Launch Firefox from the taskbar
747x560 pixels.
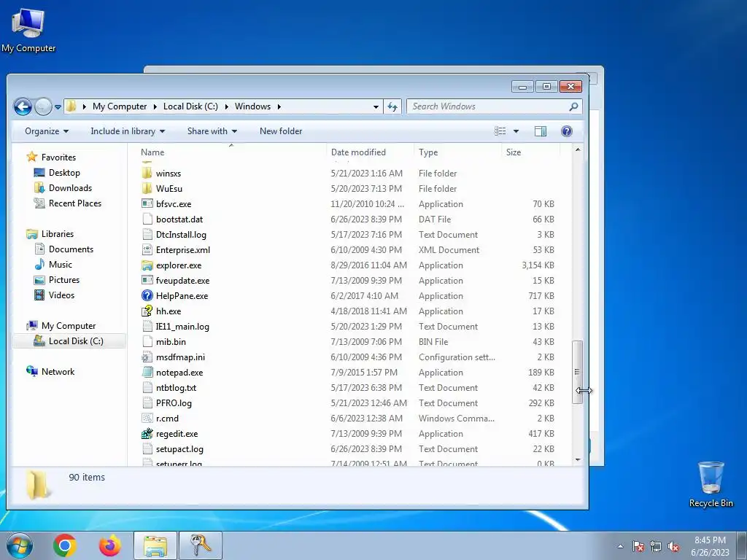click(x=109, y=545)
